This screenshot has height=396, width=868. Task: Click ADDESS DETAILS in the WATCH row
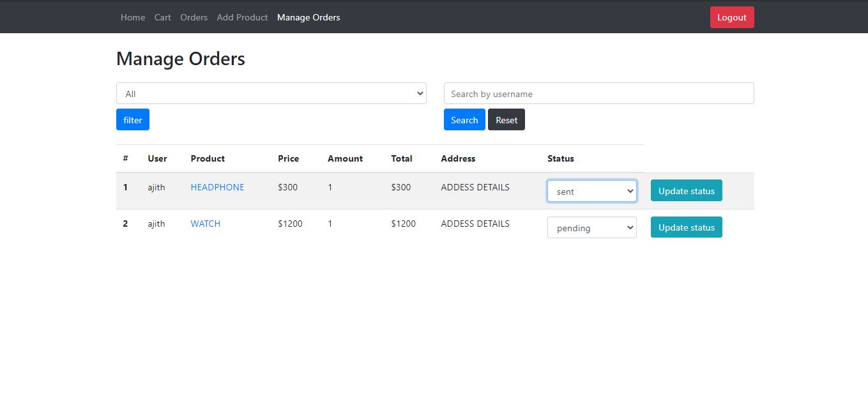[x=475, y=224]
